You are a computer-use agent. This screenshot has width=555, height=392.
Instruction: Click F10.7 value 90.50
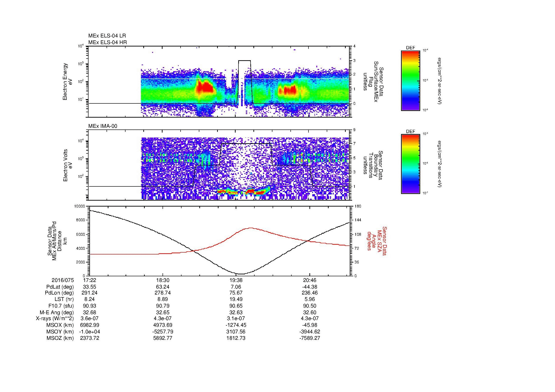coord(310,306)
